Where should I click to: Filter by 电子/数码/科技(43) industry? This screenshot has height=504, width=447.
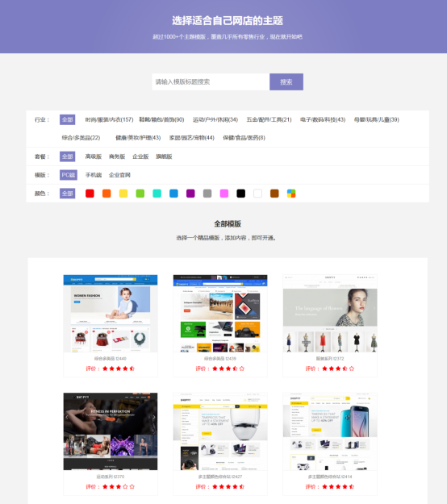click(323, 119)
